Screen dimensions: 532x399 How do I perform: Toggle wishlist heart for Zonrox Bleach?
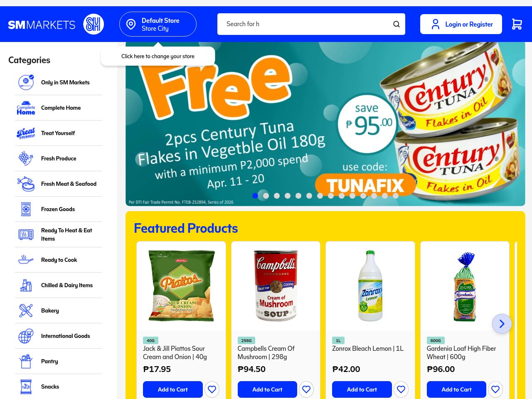(x=401, y=389)
